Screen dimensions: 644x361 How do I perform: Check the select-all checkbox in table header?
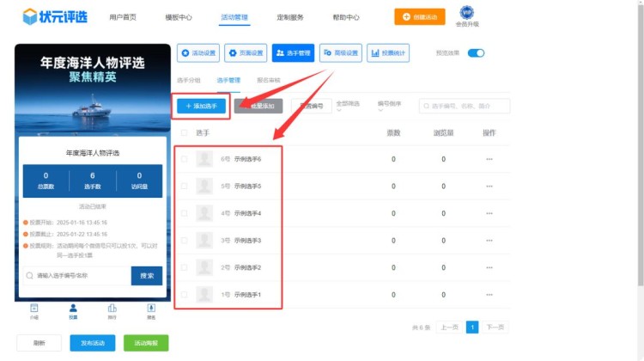184,133
